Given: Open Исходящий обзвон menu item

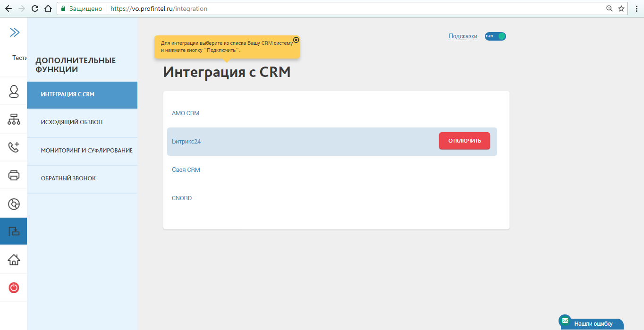Looking at the screenshot, I should point(82,122).
